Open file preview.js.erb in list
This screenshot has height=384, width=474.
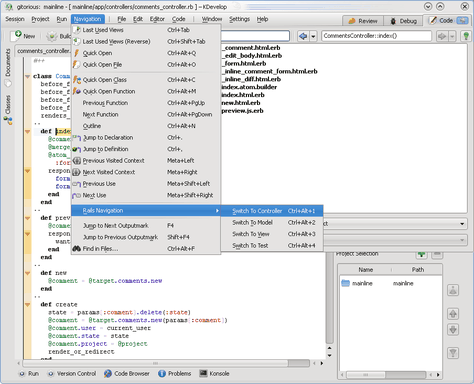[242, 111]
